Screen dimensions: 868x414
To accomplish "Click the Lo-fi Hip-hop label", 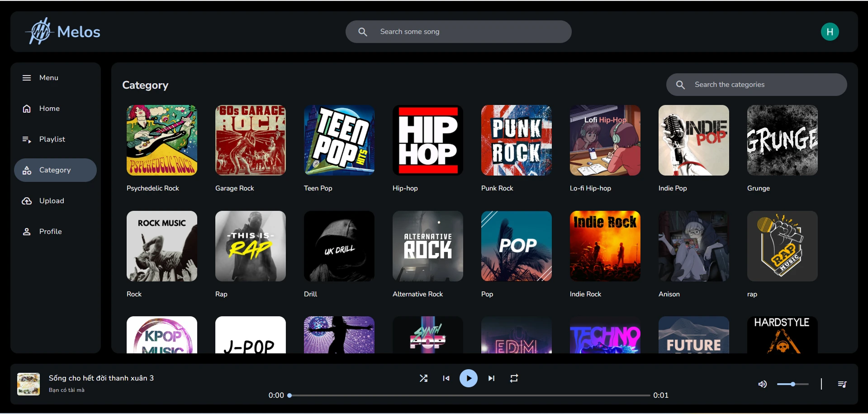I will point(590,188).
